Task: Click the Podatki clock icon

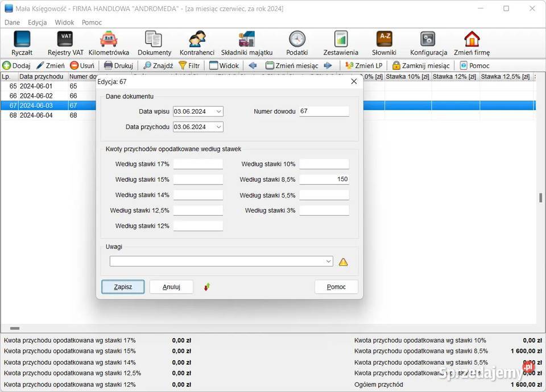Action: point(297,43)
